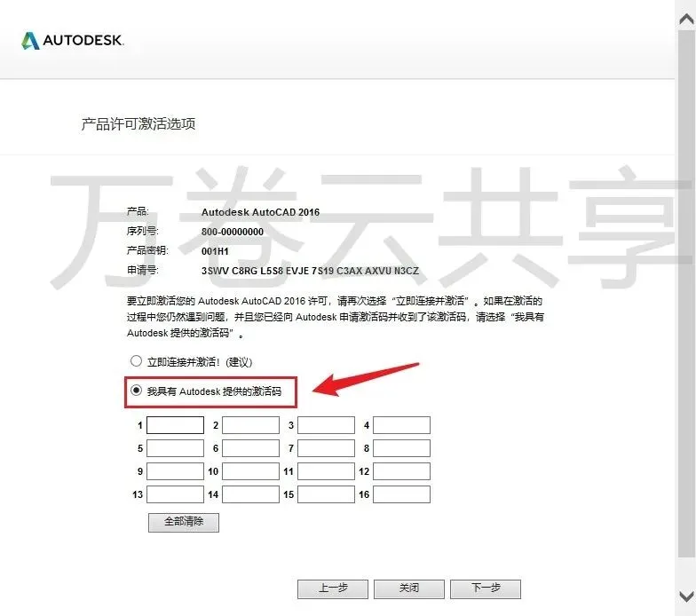The width and height of the screenshot is (696, 616).
Task: Click activation code field 7
Action: pyautogui.click(x=327, y=448)
